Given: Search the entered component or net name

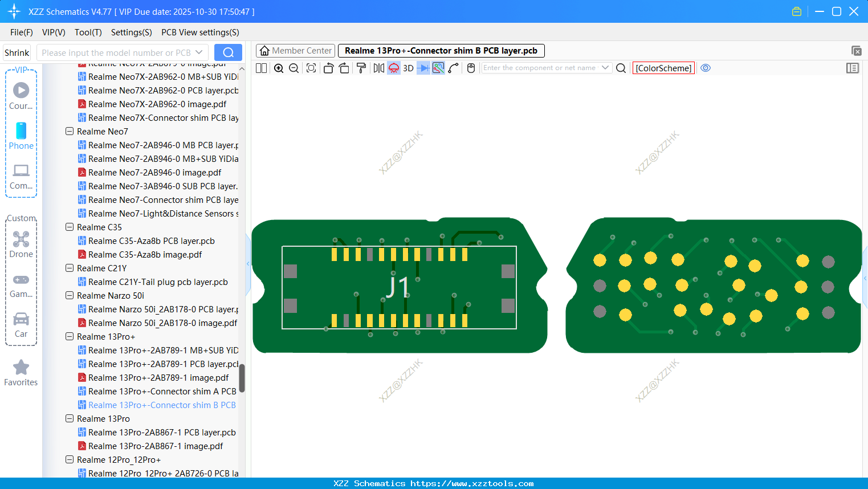Looking at the screenshot, I should tap(621, 68).
